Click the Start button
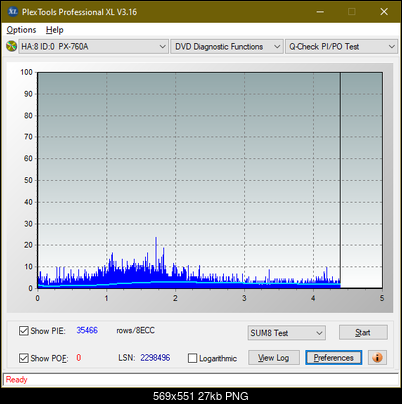Viewport: 402px width, 404px height. click(x=363, y=332)
